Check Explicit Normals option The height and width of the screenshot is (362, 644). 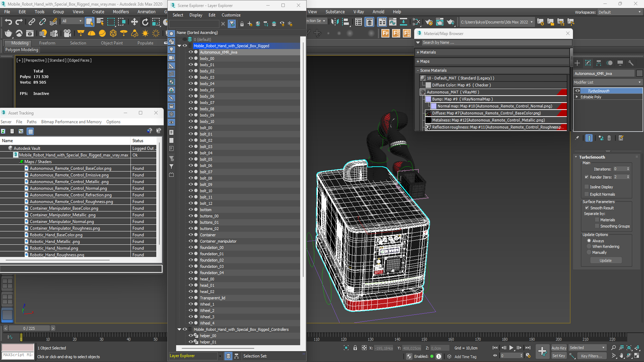587,194
